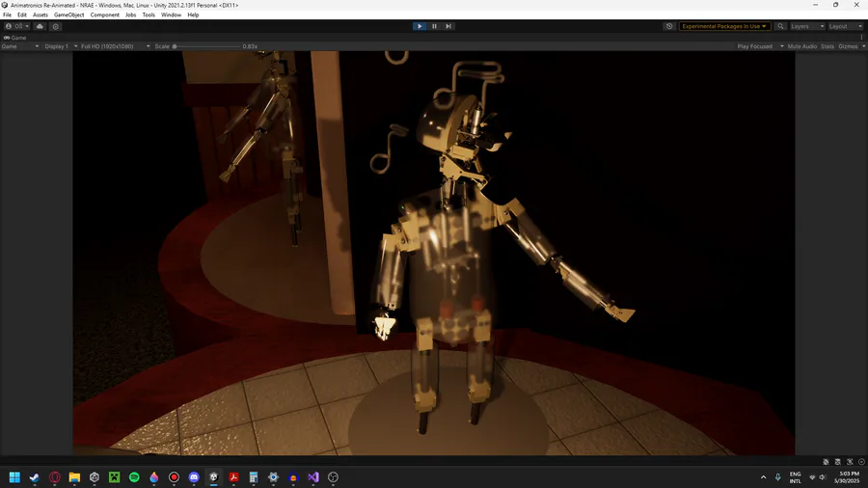Open the colorful flame app on taskbar
868x488 pixels.
pyautogui.click(x=154, y=477)
